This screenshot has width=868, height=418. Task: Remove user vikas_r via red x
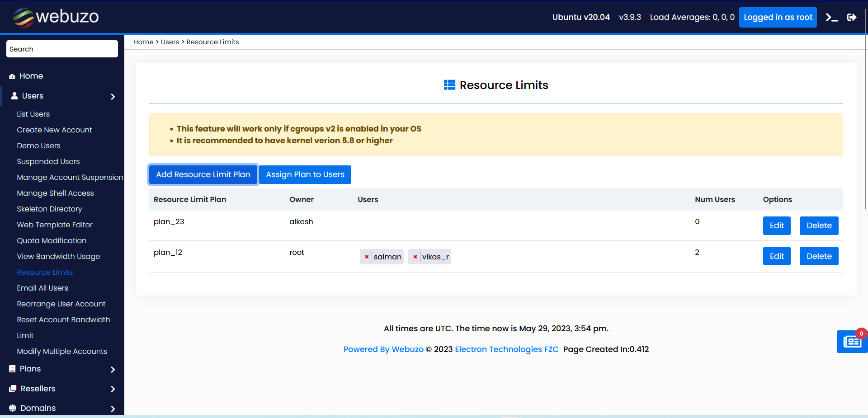point(415,257)
